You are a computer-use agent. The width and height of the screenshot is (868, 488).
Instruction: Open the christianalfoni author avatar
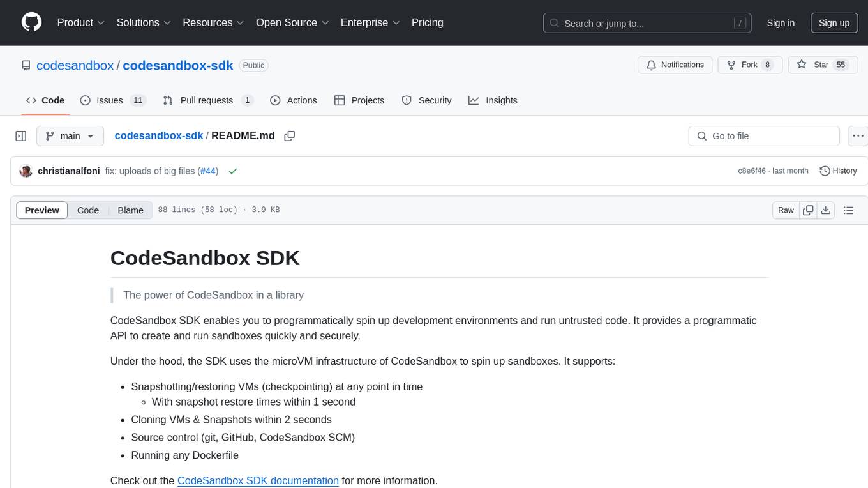click(x=26, y=171)
